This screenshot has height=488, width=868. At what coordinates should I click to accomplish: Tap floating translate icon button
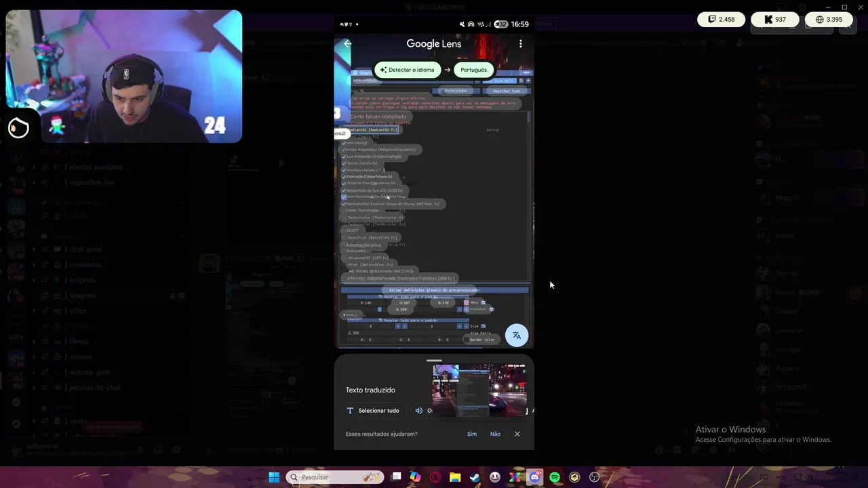(517, 335)
